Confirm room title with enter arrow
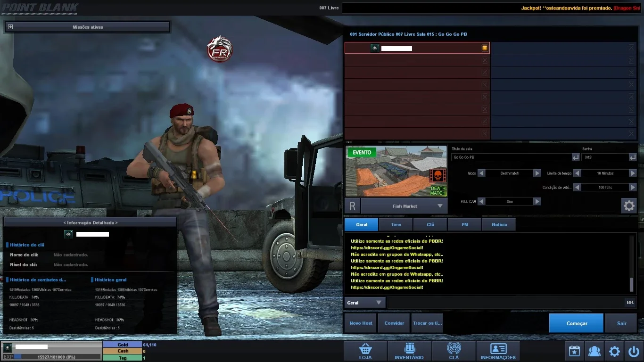Image resolution: width=644 pixels, height=362 pixels. [576, 157]
